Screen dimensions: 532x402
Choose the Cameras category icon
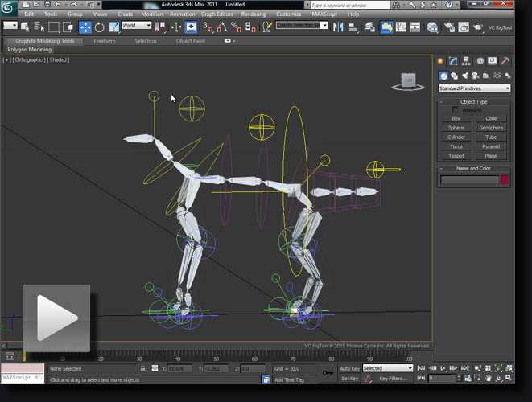[x=476, y=76]
